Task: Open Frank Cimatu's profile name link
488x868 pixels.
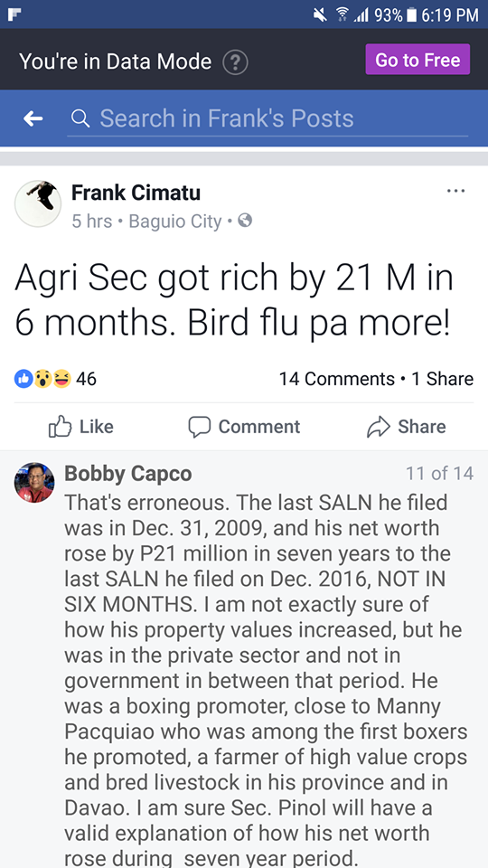Action: coord(136,193)
